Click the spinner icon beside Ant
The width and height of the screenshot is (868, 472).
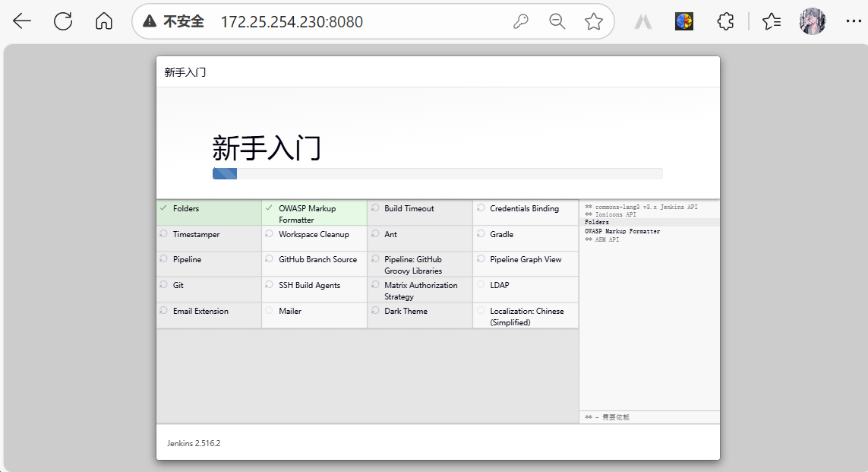tap(375, 234)
